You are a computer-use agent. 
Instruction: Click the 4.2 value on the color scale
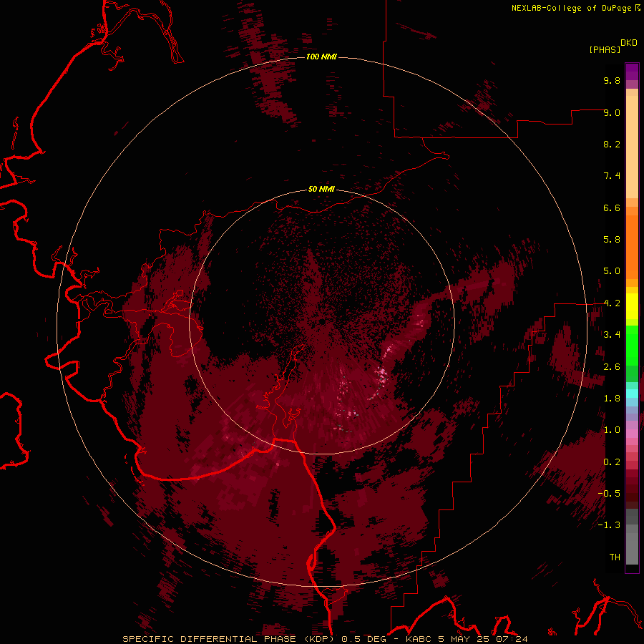[x=612, y=303]
